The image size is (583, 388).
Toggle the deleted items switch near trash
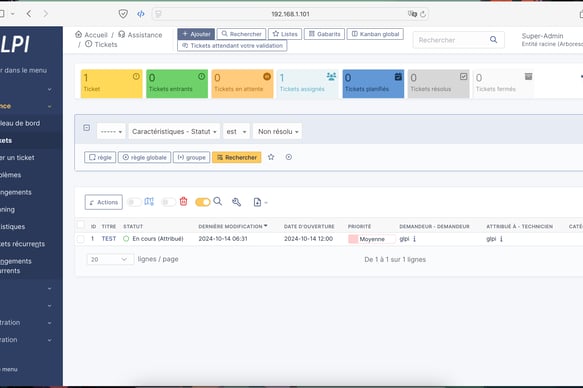point(168,202)
